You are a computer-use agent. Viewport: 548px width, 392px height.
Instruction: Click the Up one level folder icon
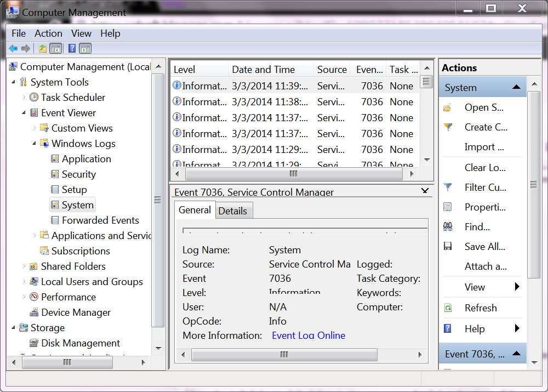click(x=43, y=48)
